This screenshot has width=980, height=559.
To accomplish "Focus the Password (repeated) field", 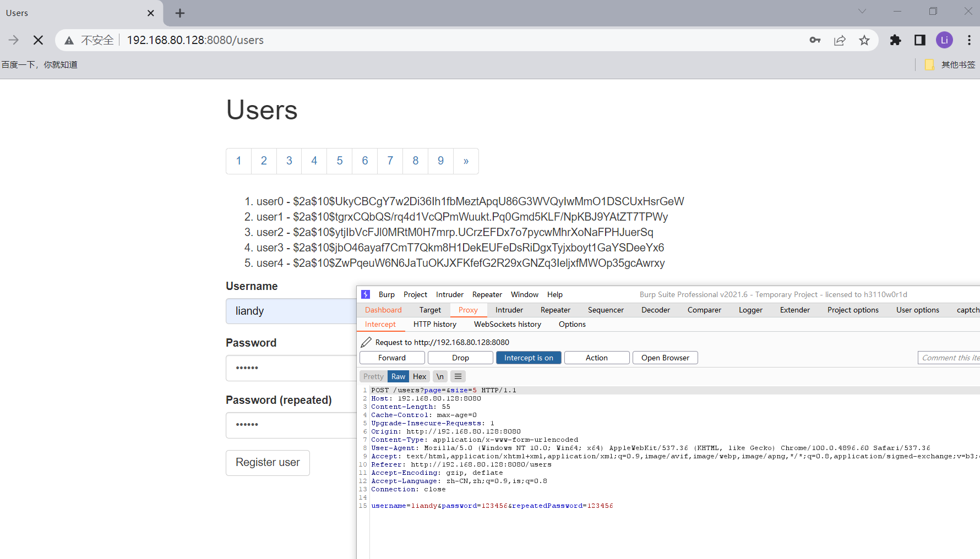I will pos(291,425).
